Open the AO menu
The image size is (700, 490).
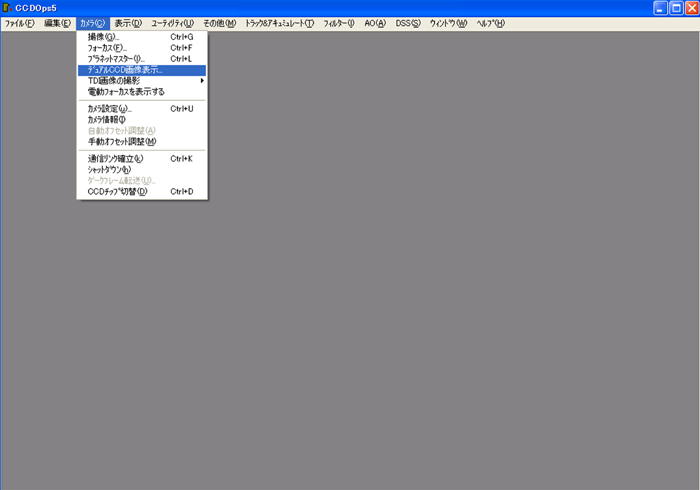point(375,23)
